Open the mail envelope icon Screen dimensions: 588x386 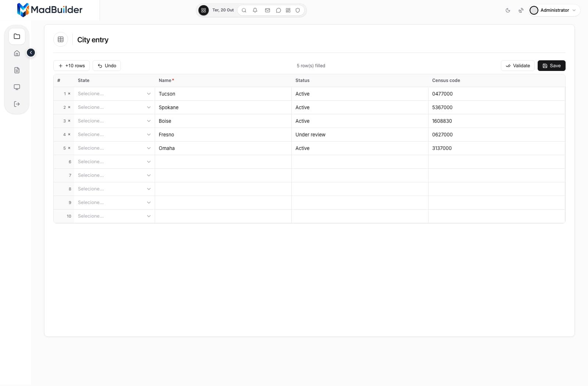click(268, 10)
